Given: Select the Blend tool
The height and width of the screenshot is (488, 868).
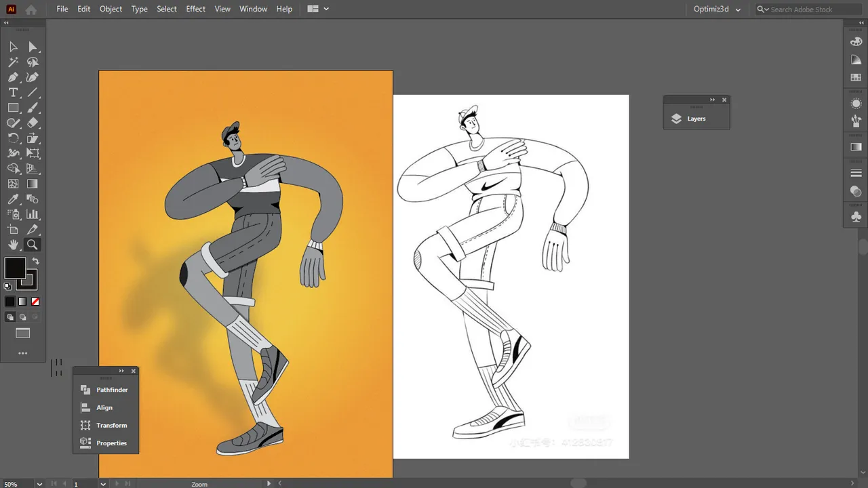Looking at the screenshot, I should pyautogui.click(x=32, y=199).
